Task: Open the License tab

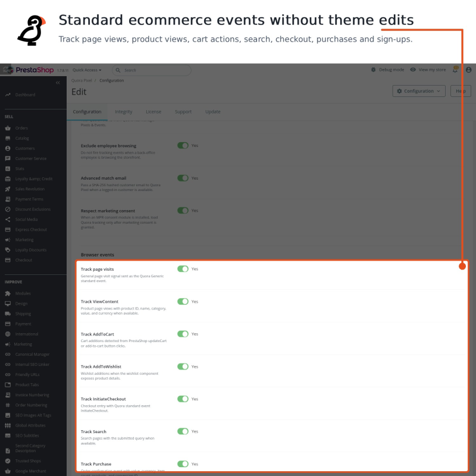Action: (x=154, y=112)
